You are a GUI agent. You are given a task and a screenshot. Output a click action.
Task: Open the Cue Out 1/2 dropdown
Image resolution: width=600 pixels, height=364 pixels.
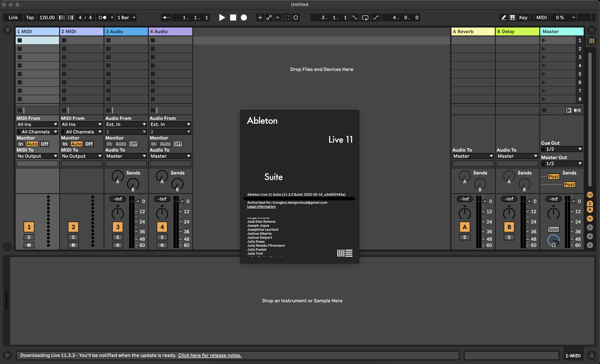[562, 149]
